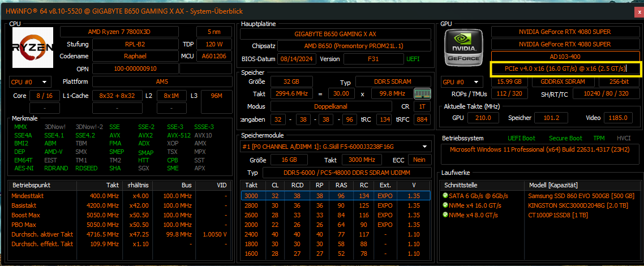
Task: Click green check icon beside SATA 6 Gb/s
Action: pos(445,196)
